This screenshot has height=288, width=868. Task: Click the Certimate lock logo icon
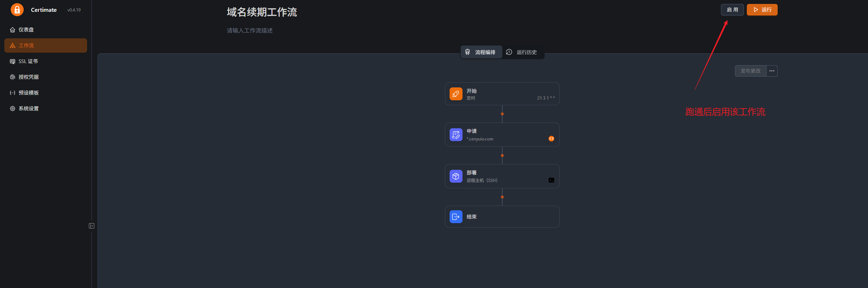[x=17, y=10]
